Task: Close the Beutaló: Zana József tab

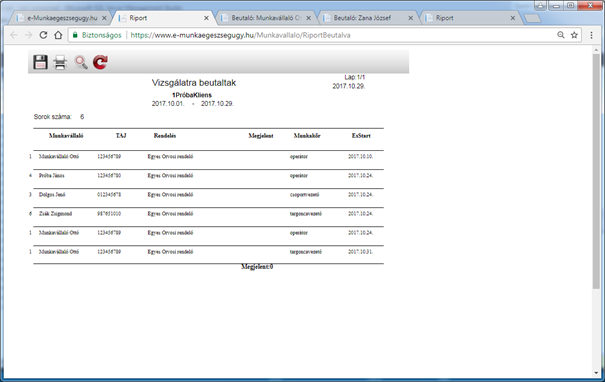Action: pos(411,18)
